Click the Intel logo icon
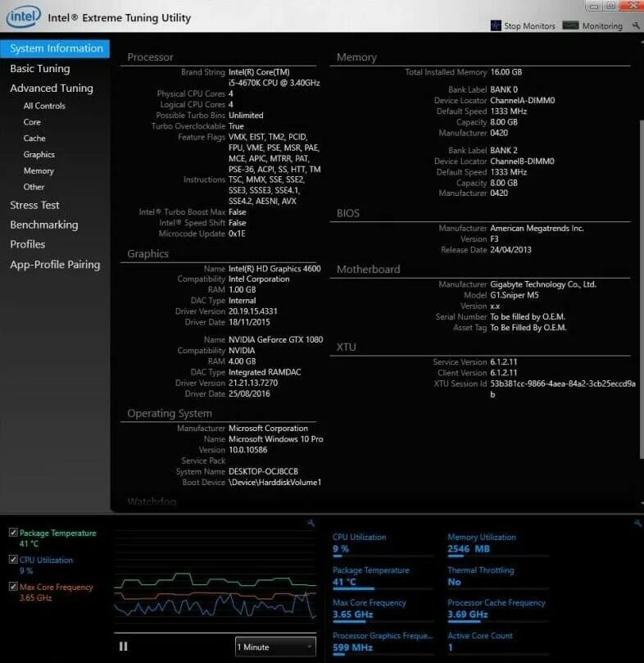 pos(24,16)
